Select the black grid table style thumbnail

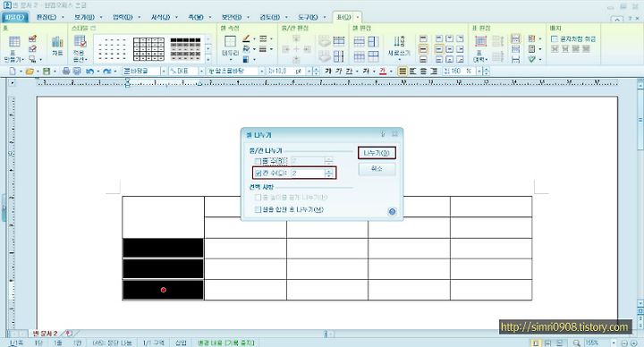(148, 49)
